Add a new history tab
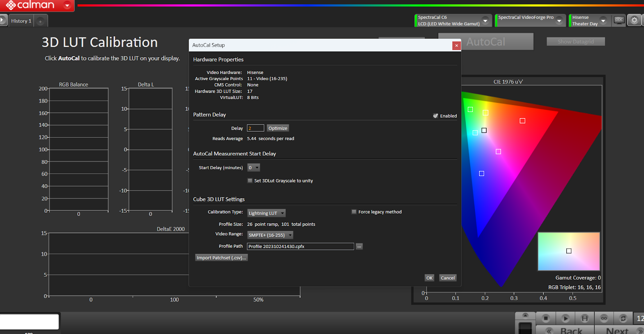The width and height of the screenshot is (644, 334). click(x=40, y=21)
